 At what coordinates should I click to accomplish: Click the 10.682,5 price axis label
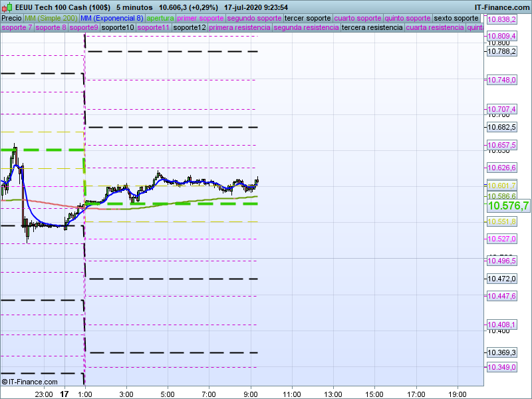(x=501, y=127)
